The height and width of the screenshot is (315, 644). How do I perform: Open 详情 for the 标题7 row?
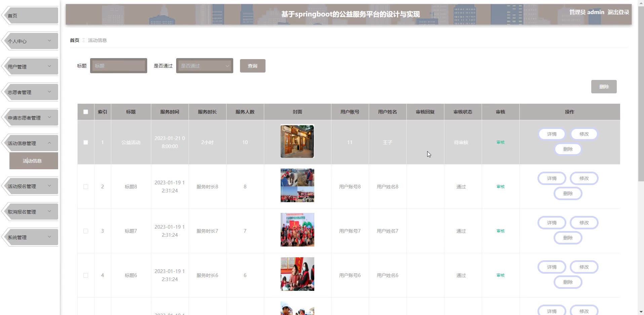click(x=552, y=223)
